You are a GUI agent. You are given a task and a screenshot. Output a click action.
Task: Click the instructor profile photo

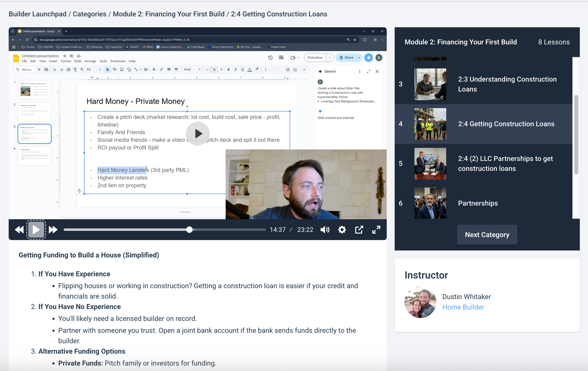point(420,302)
